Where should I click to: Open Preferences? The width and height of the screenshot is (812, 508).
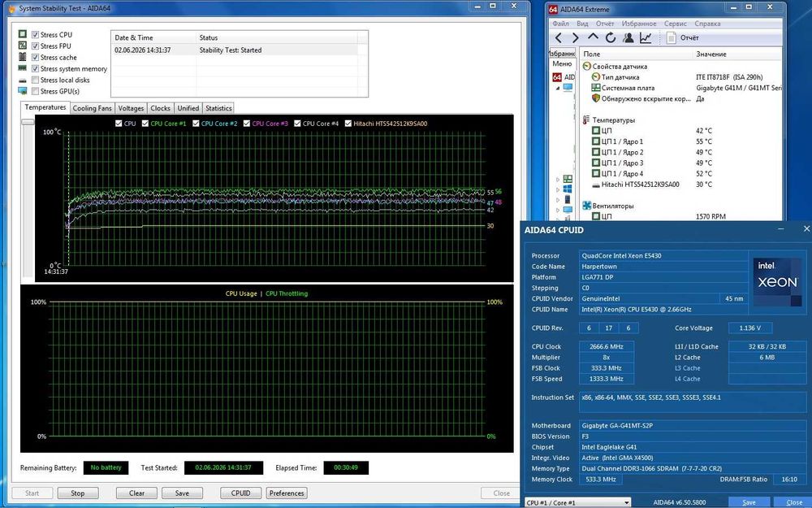(287, 493)
